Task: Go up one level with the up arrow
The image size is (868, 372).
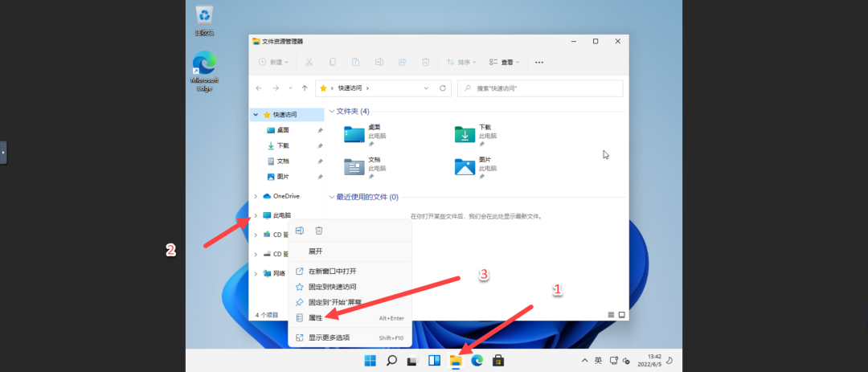Action: click(305, 88)
